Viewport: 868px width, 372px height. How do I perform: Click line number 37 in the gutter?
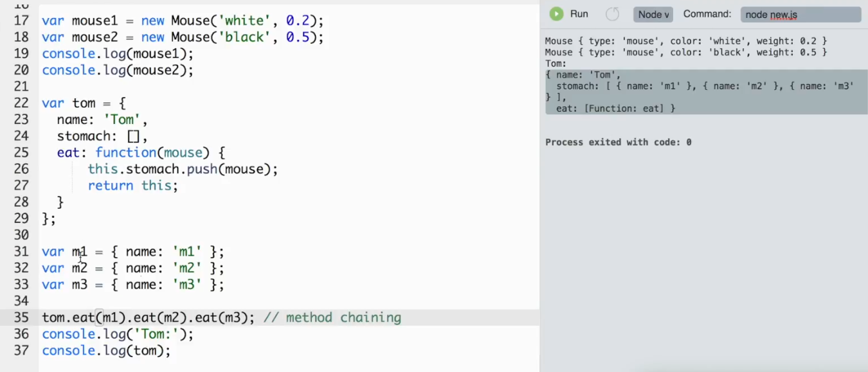tap(21, 351)
